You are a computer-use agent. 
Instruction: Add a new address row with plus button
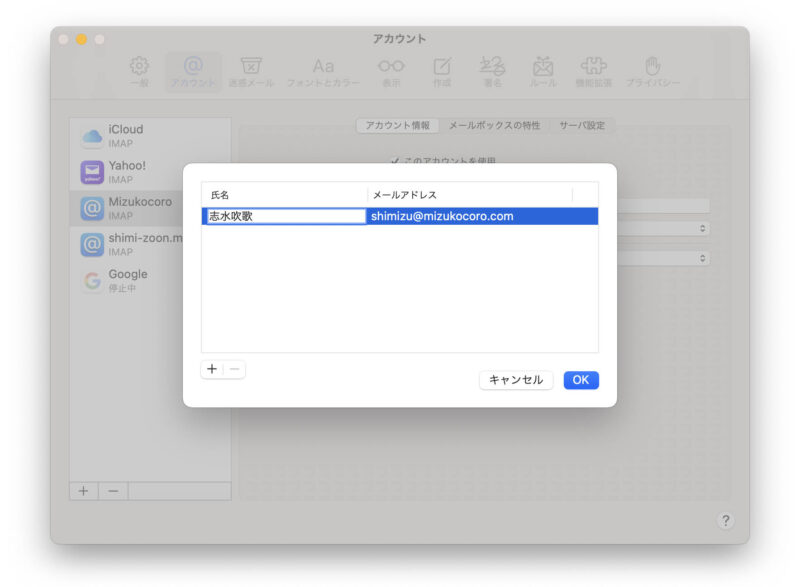tap(212, 369)
